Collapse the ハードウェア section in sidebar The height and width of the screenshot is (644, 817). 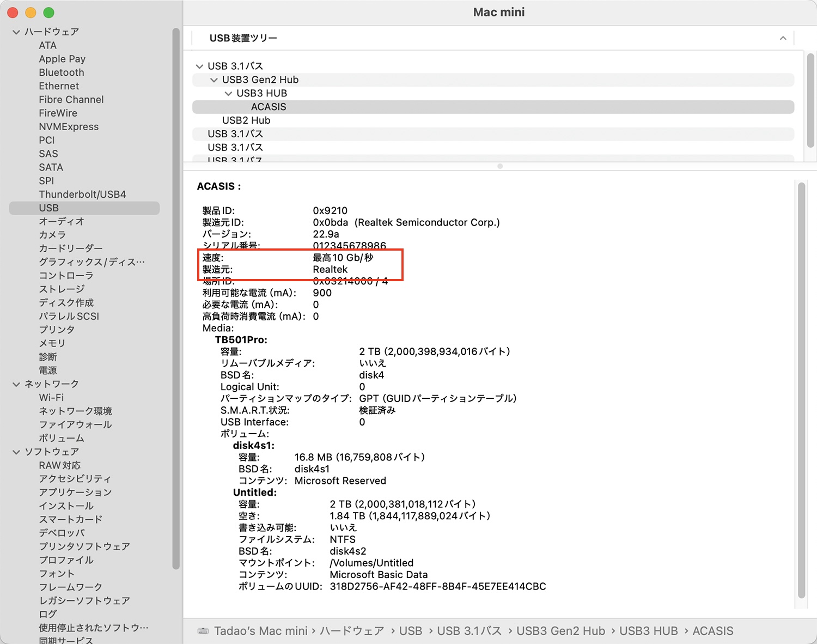click(x=16, y=32)
